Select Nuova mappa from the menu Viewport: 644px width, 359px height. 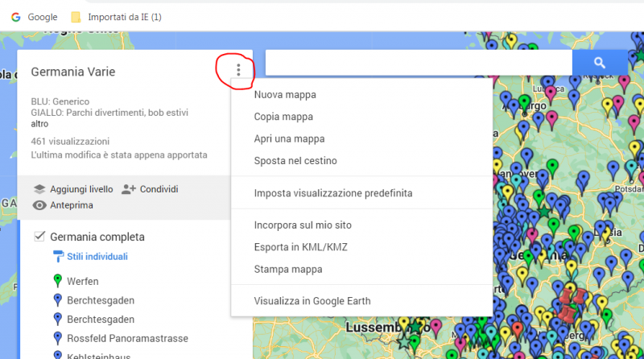coord(285,95)
